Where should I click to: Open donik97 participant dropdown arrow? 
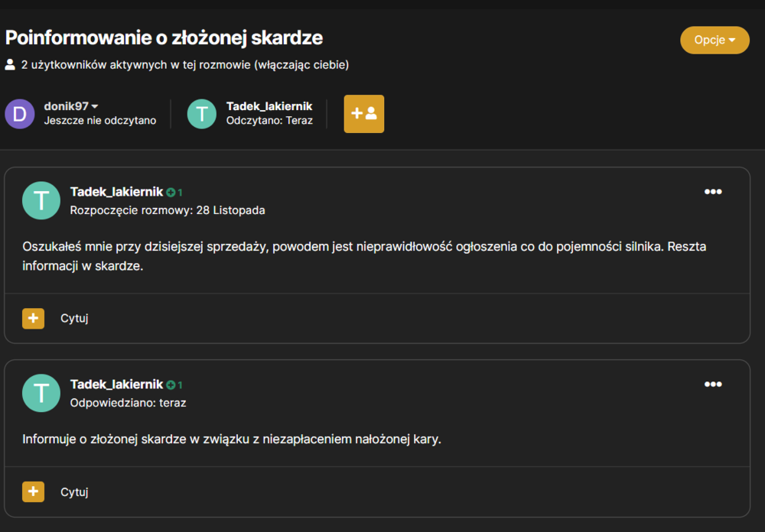click(x=95, y=106)
